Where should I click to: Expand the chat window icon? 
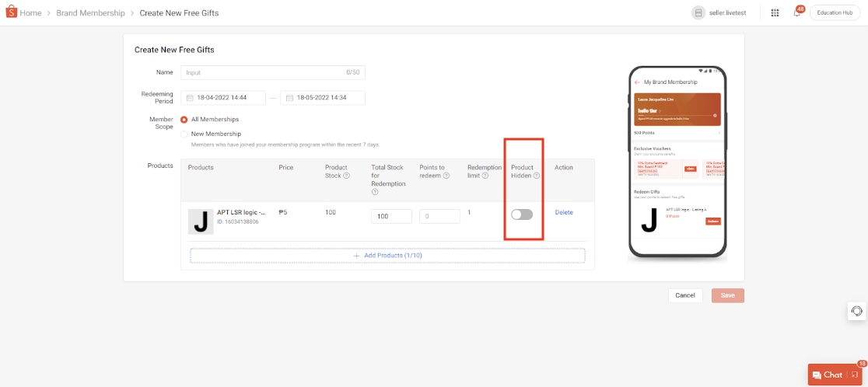point(855,375)
